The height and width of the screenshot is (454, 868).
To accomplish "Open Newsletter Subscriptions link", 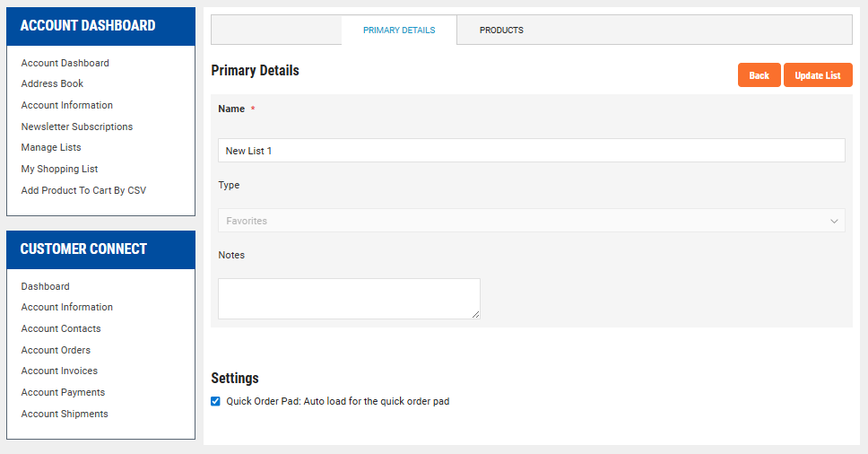I will [77, 127].
